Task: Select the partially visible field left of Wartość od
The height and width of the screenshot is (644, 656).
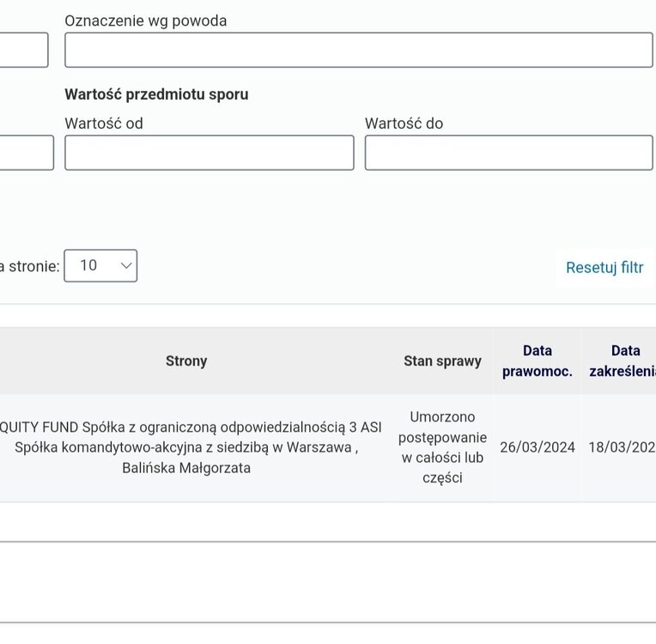Action: point(27,153)
